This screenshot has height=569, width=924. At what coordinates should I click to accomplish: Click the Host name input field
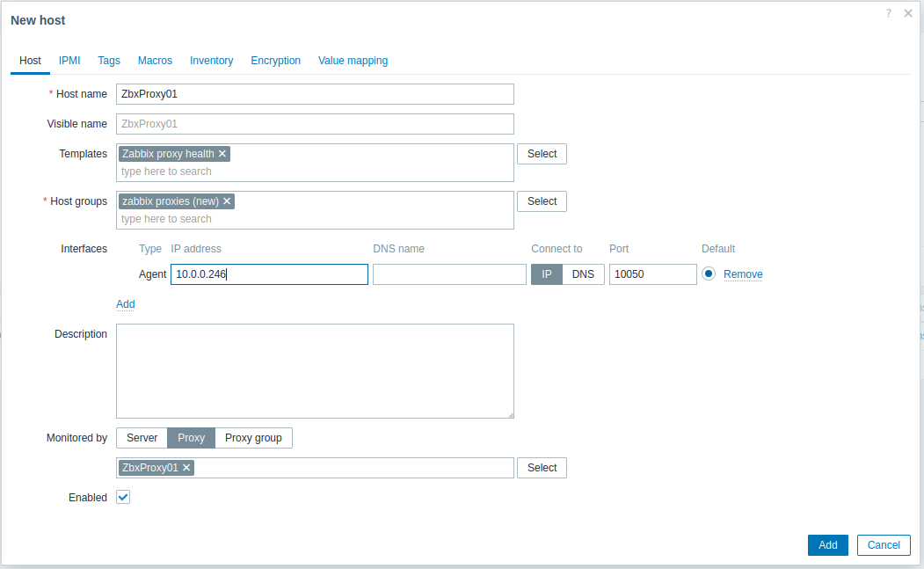point(315,94)
